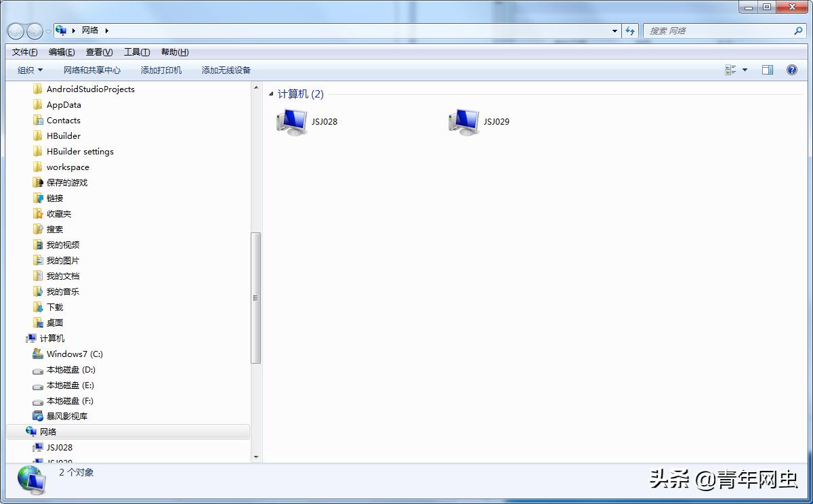Open the 编辑(E) menu
Screen dimensions: 813x504
(x=62, y=52)
